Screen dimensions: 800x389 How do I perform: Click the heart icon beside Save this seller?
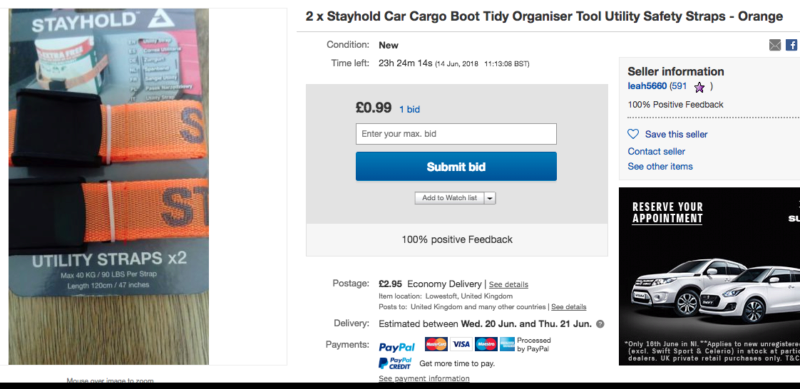633,134
